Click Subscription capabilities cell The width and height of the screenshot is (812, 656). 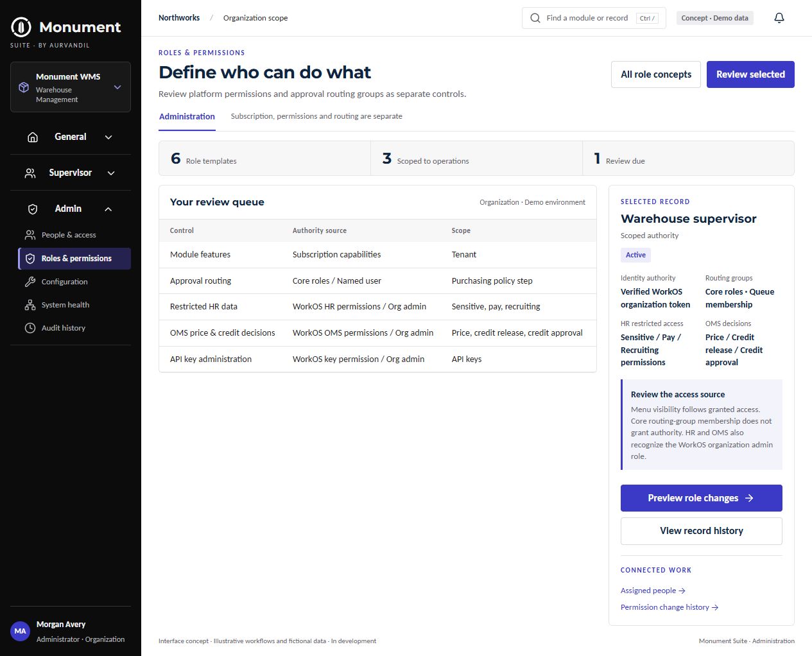pyautogui.click(x=336, y=255)
